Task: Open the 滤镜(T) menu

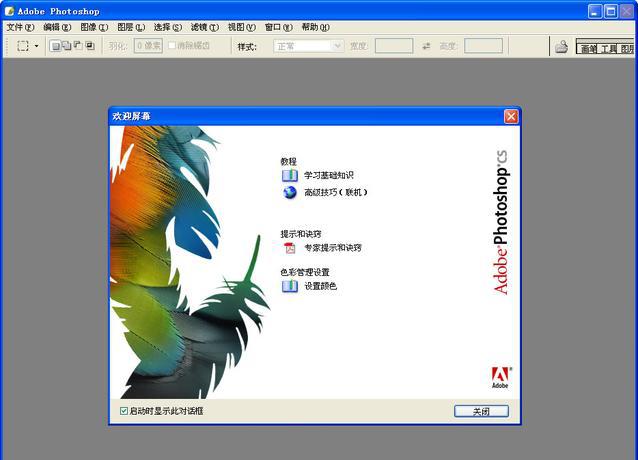Action: [205, 27]
